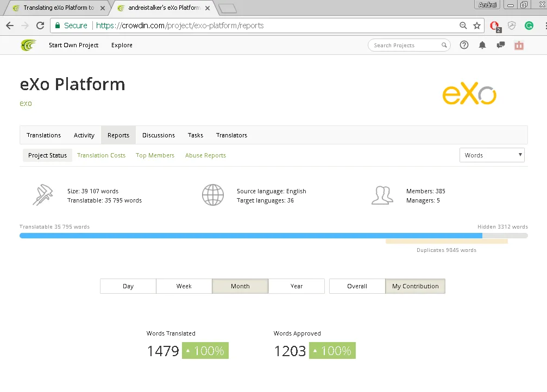Click the secure padlock icon
The image size is (547, 392).
pos(58,25)
